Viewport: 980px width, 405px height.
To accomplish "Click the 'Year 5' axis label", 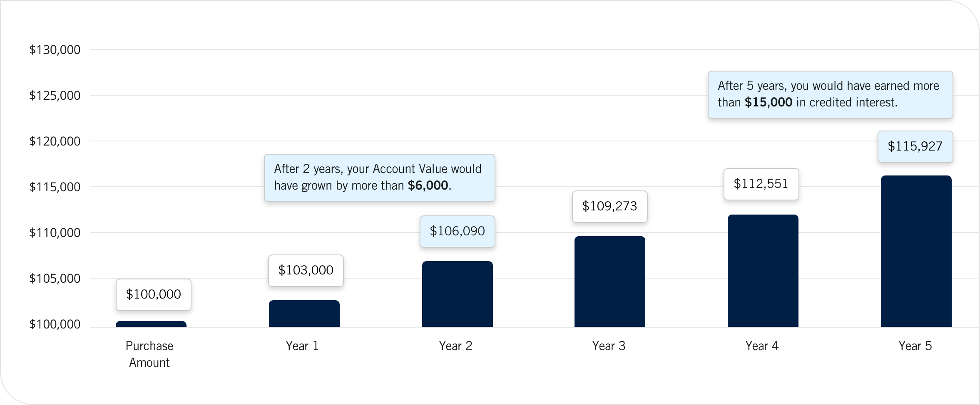I will pos(915,346).
